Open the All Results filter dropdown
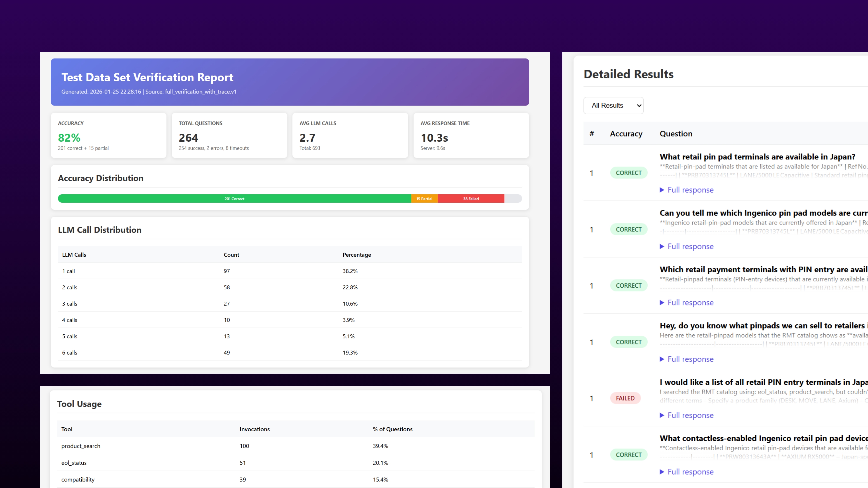The height and width of the screenshot is (488, 868). coord(613,106)
